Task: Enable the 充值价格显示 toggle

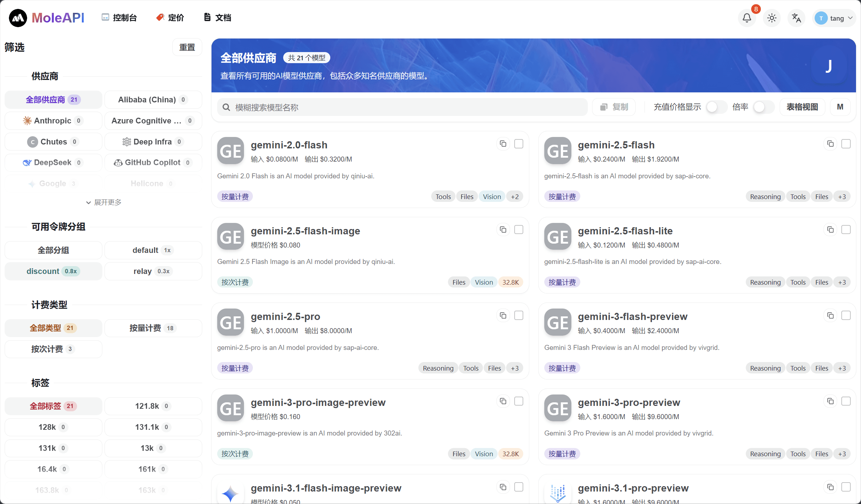Action: pyautogui.click(x=715, y=107)
